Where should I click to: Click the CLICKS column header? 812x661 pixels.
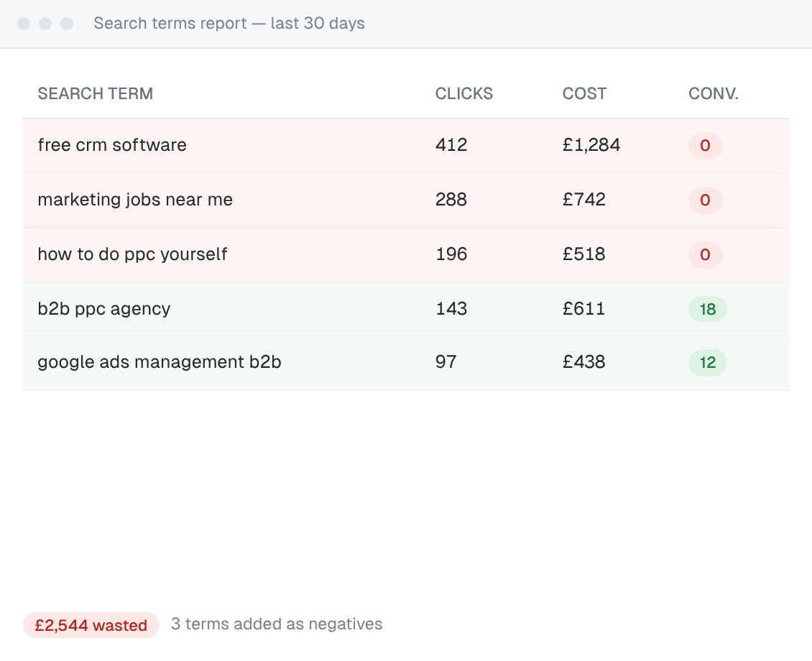pos(464,93)
